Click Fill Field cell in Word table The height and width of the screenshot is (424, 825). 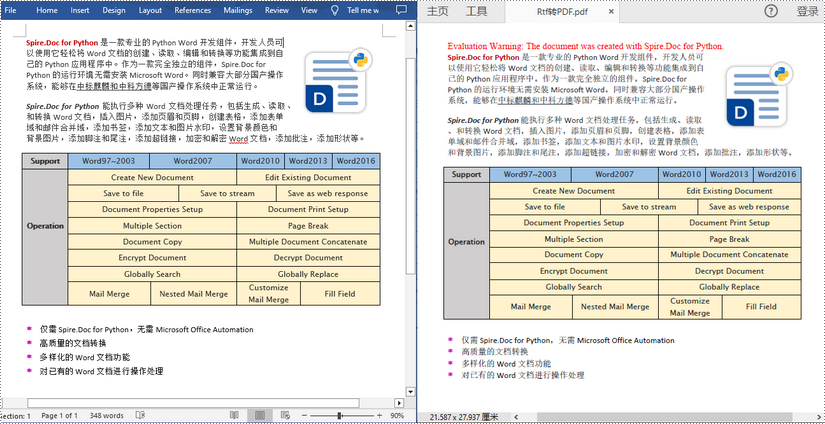click(340, 294)
